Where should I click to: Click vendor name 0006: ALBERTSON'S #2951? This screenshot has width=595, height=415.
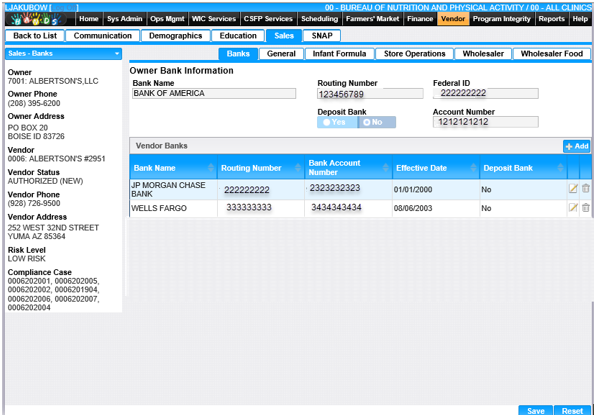(x=57, y=159)
